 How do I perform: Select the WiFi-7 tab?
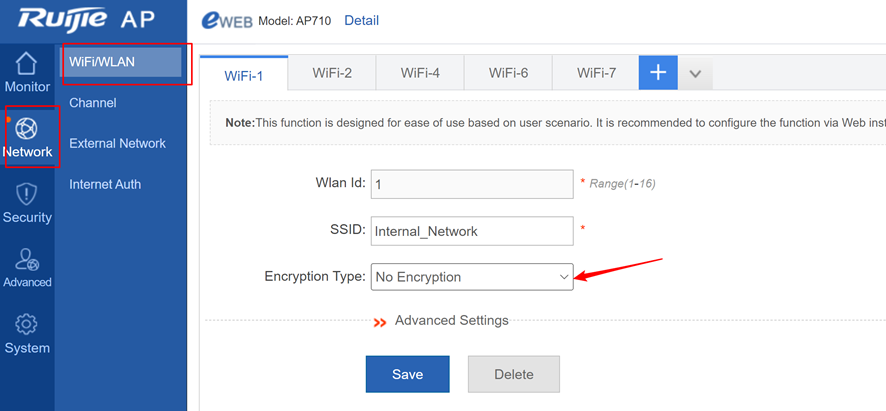pyautogui.click(x=597, y=73)
